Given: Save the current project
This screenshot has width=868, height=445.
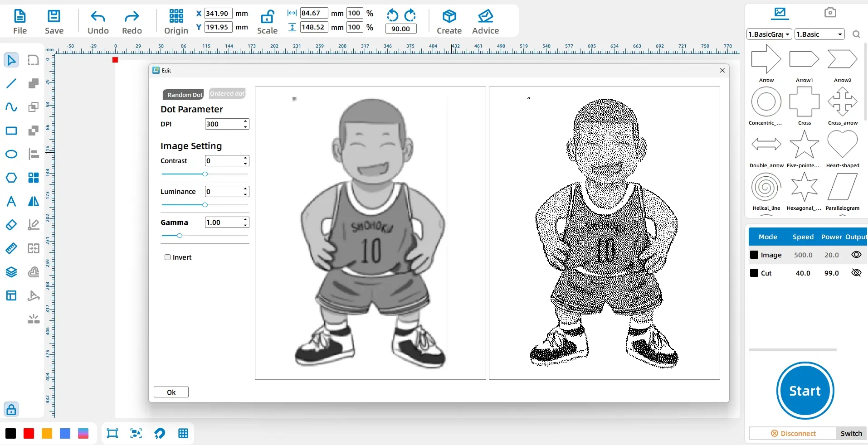Looking at the screenshot, I should [x=54, y=22].
